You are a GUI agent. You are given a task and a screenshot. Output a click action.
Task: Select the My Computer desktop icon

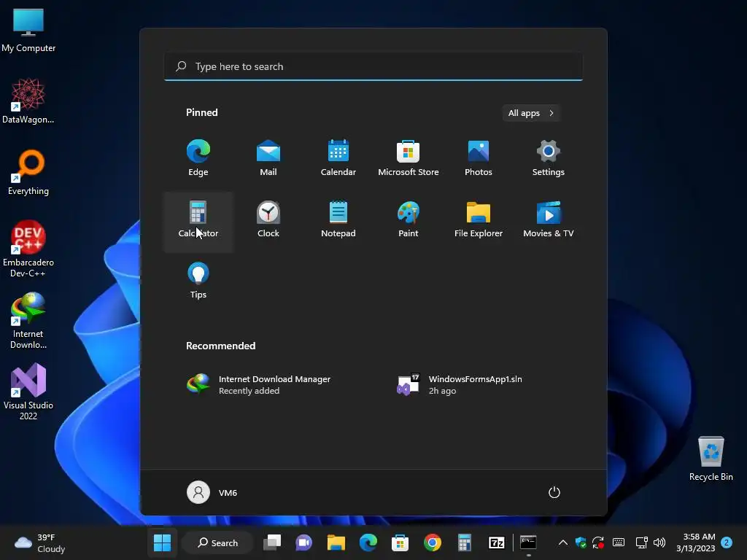coord(28,31)
